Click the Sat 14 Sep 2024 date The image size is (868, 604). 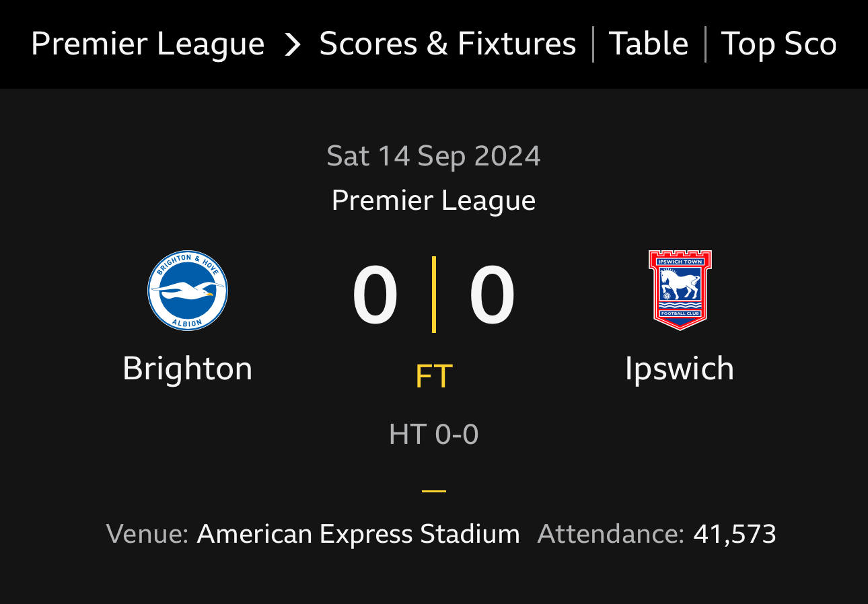[x=434, y=156]
